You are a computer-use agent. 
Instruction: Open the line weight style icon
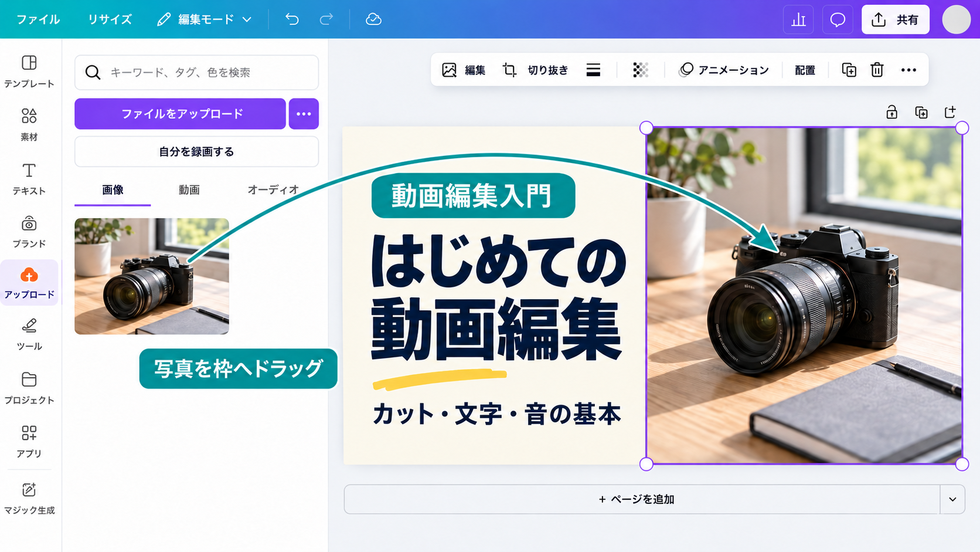point(593,70)
